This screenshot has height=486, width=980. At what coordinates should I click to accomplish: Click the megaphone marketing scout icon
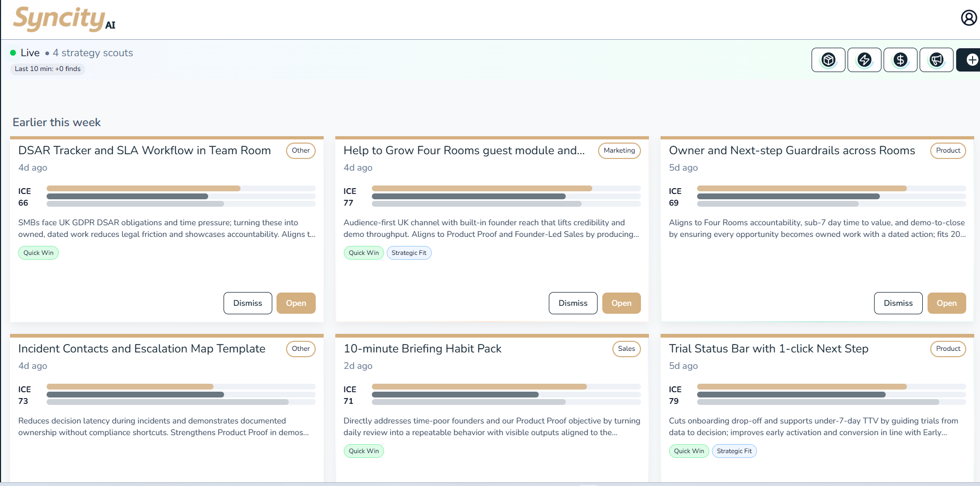tap(936, 60)
